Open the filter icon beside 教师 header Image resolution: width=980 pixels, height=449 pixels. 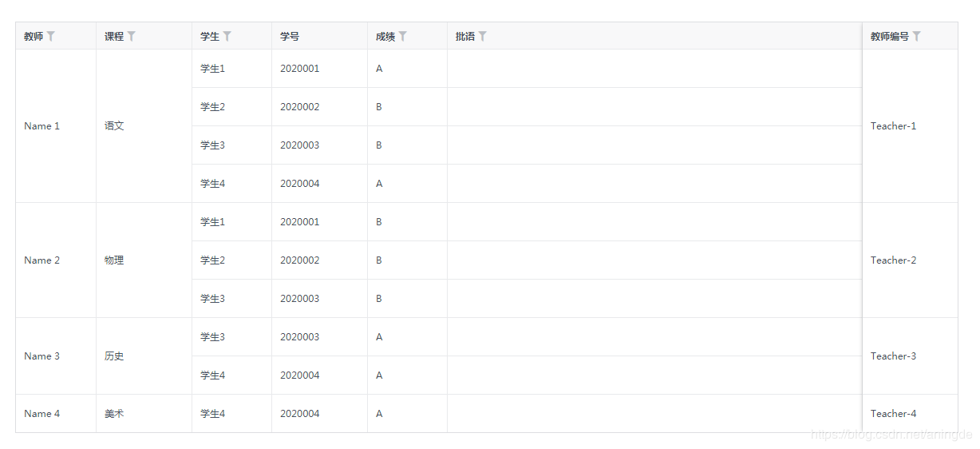[x=51, y=36]
